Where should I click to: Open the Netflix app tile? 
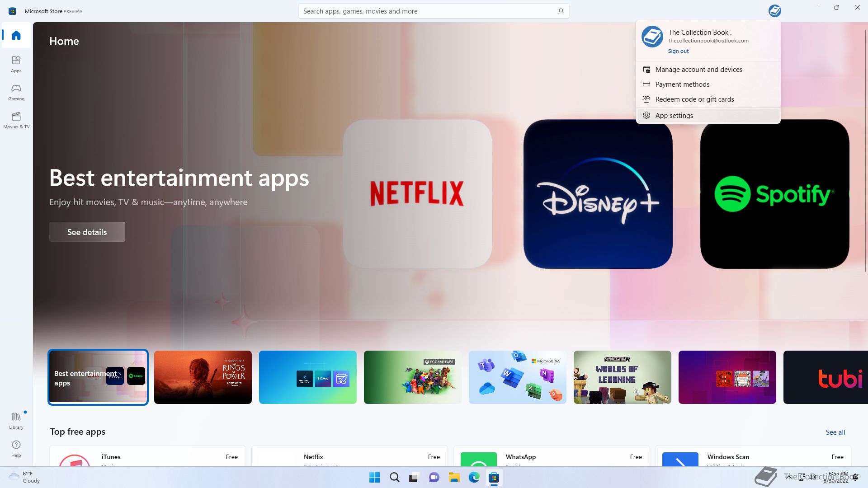417,194
